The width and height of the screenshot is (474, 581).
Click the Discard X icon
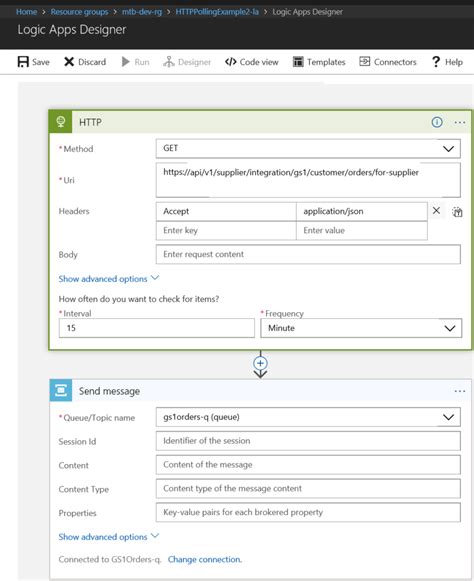69,62
